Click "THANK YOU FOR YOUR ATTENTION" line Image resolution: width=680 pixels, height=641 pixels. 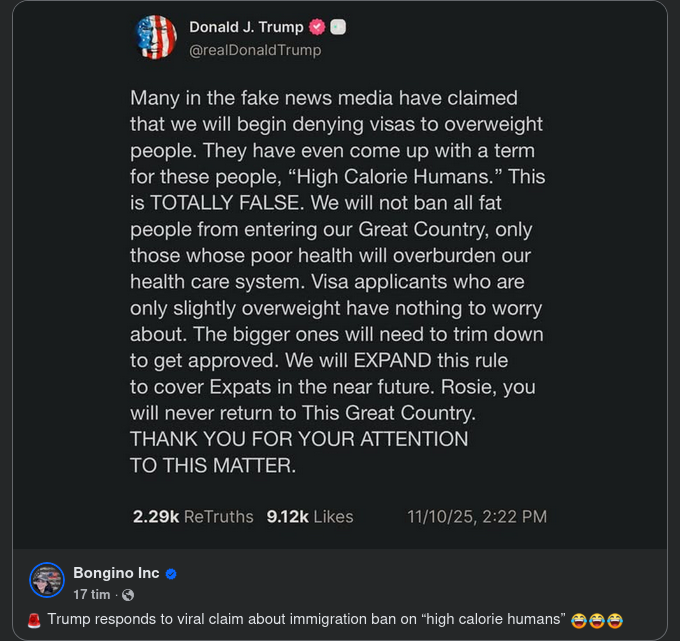299,438
